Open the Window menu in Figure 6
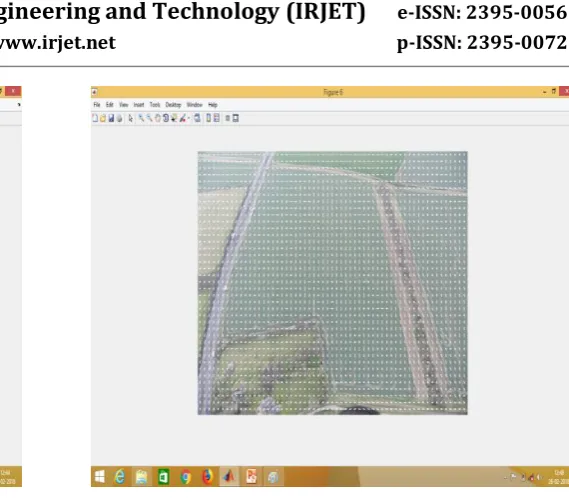569x498 pixels. coord(195,105)
